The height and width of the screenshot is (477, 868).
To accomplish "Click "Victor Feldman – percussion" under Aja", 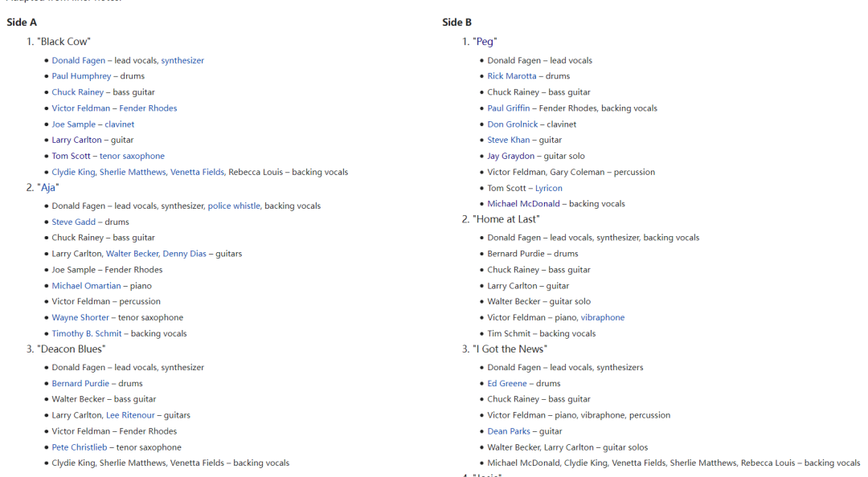I will point(106,301).
